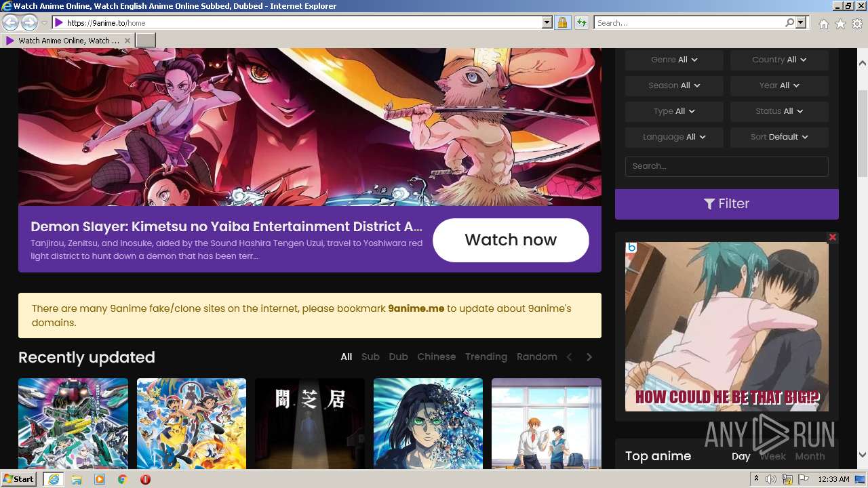Expand the Type All filter
This screenshot has width=868, height=488.
pos(674,111)
